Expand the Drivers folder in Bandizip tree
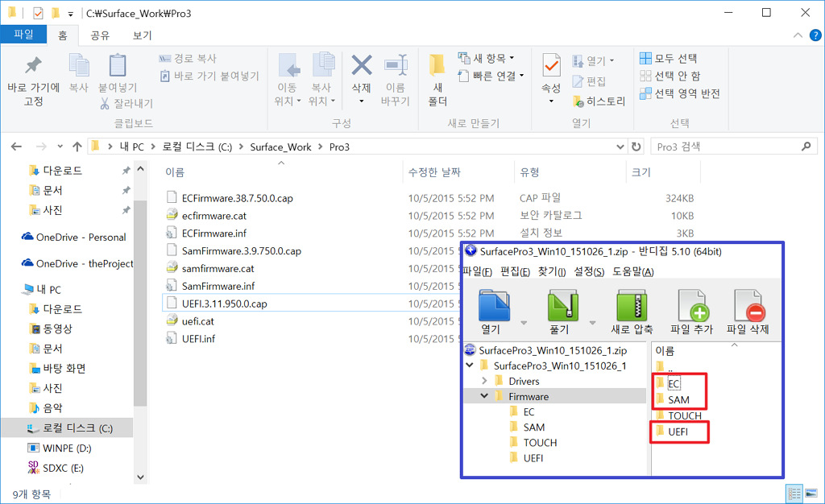Screen dimensions: 825x504 coord(484,381)
